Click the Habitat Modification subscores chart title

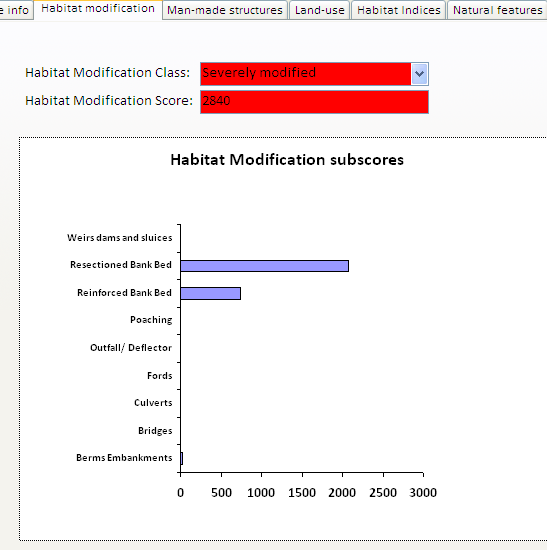287,160
